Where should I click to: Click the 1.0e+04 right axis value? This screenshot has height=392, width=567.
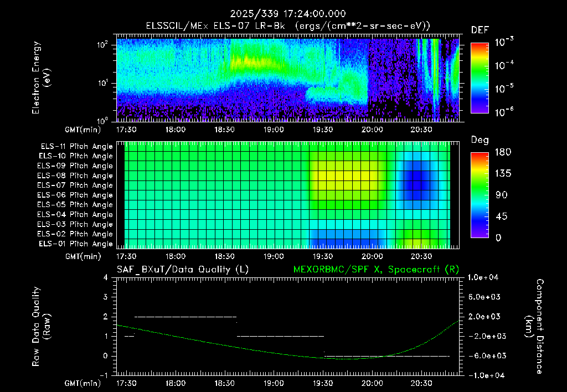[x=483, y=277]
